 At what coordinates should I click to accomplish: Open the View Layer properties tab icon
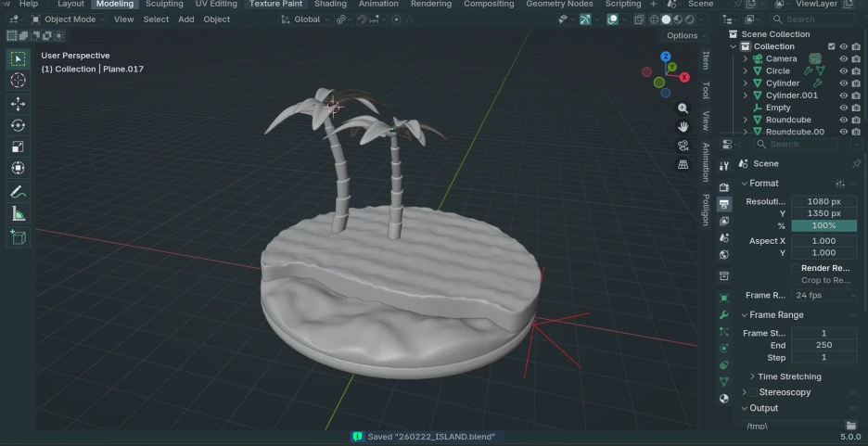tap(724, 221)
